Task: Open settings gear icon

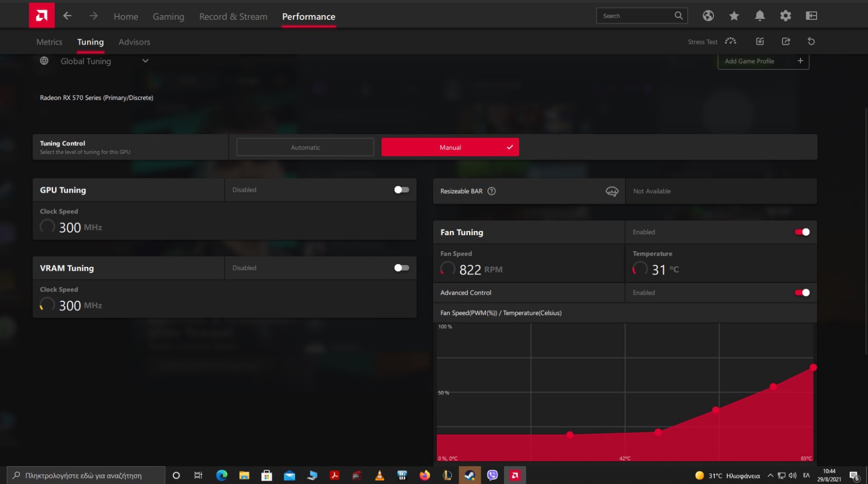Action: point(785,16)
